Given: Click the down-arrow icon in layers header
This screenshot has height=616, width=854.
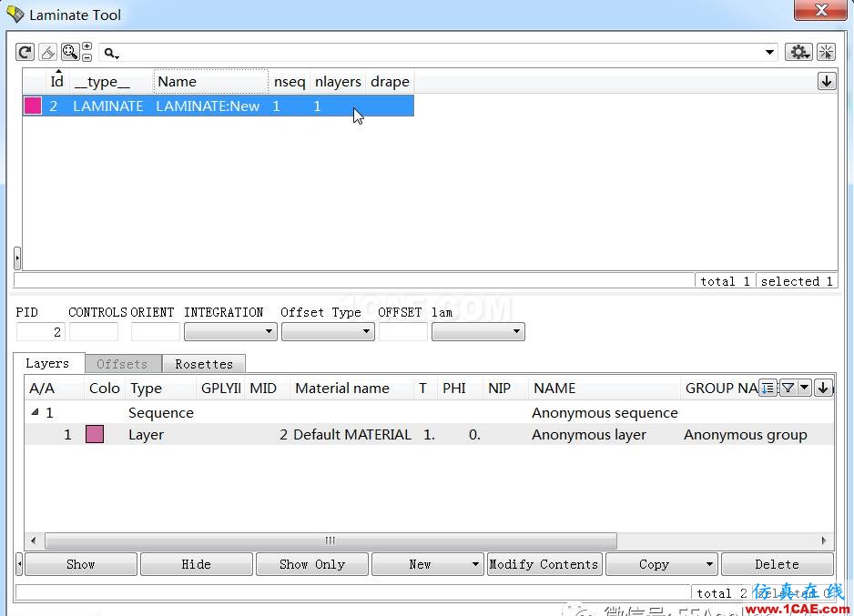Looking at the screenshot, I should [x=823, y=388].
